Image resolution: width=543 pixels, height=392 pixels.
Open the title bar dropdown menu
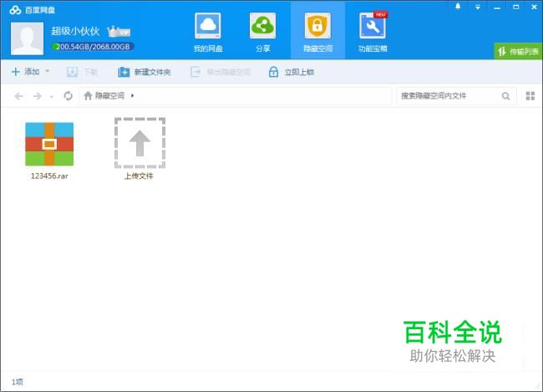[x=478, y=7]
